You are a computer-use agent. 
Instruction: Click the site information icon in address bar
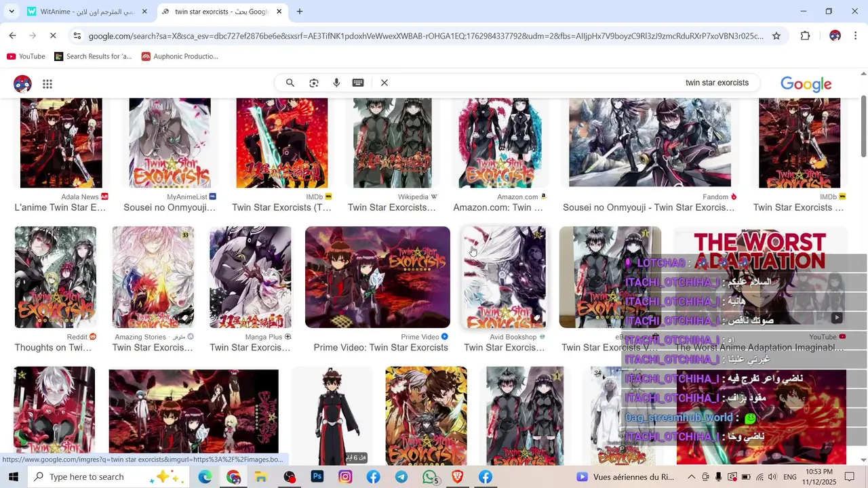coord(77,36)
